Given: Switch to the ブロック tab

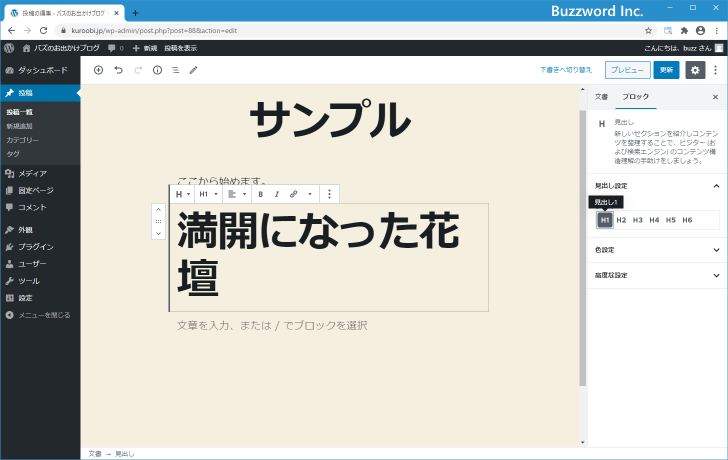Looking at the screenshot, I should point(636,97).
